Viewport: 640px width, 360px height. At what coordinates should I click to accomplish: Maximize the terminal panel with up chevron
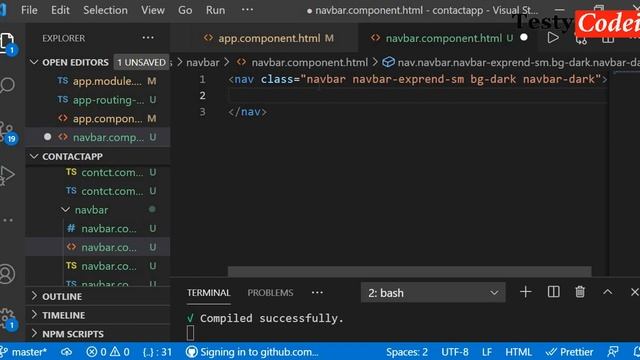pyautogui.click(x=607, y=292)
